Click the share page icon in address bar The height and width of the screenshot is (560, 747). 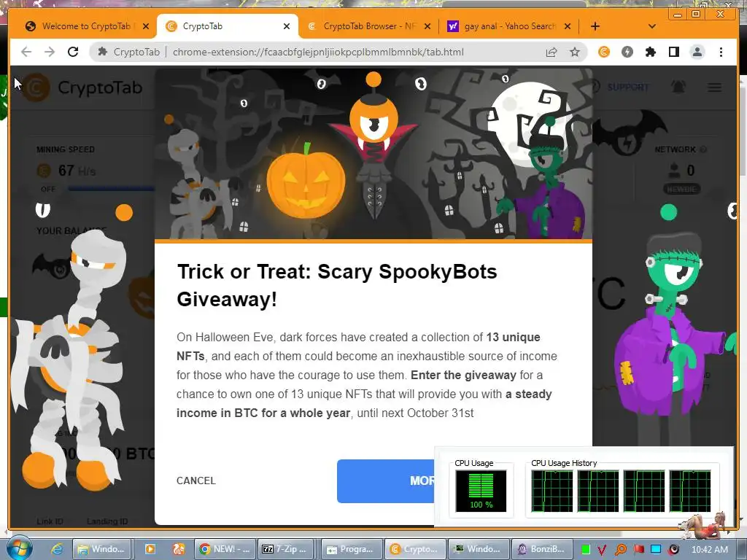pyautogui.click(x=551, y=52)
